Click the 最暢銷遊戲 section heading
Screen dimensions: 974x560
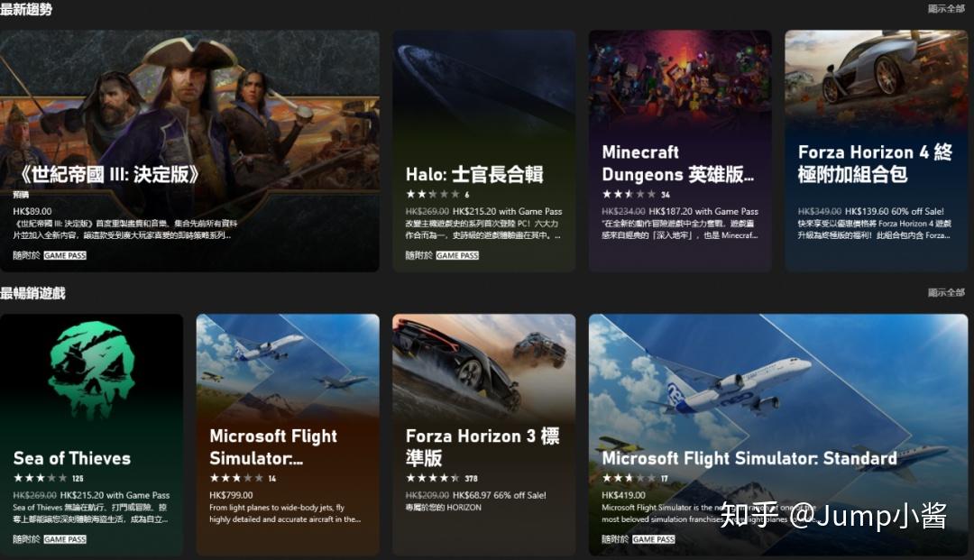(33, 293)
